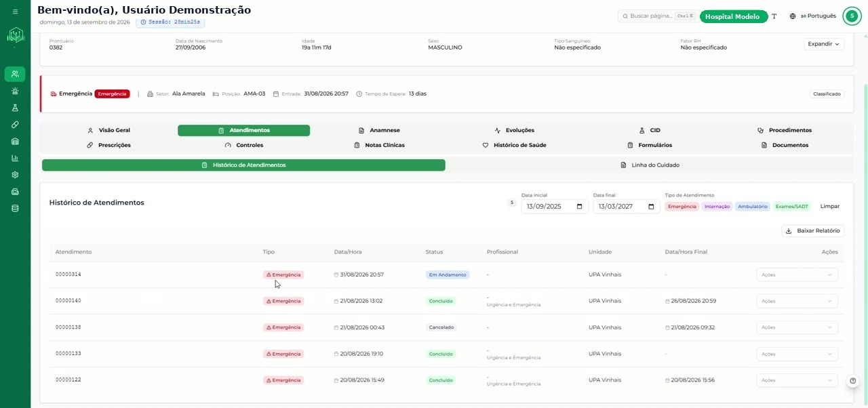The image size is (868, 408).
Task: Open the Ações dropdown for atendimento 00000122
Action: [797, 380]
